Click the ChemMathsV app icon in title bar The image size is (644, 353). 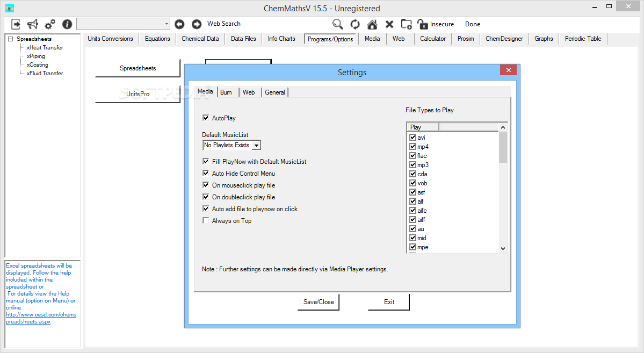coord(10,8)
